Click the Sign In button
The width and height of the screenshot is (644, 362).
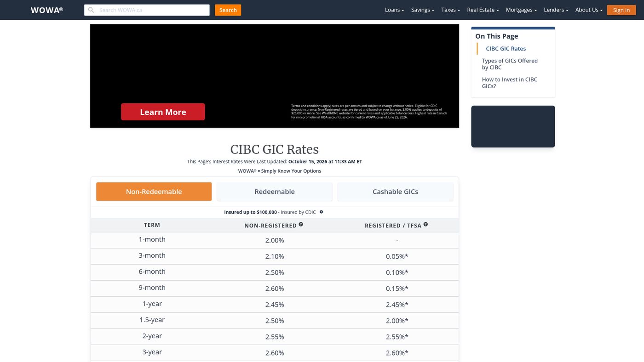tap(621, 10)
